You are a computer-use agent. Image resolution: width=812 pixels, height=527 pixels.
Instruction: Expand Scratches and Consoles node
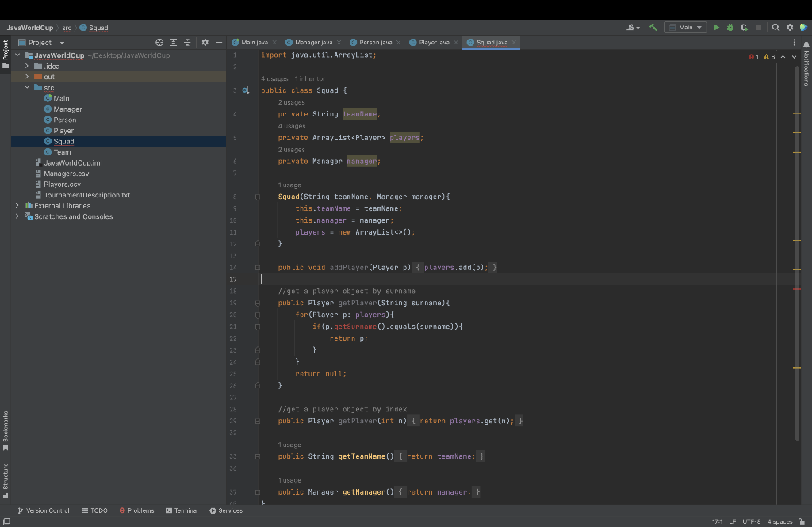pyautogui.click(x=17, y=216)
